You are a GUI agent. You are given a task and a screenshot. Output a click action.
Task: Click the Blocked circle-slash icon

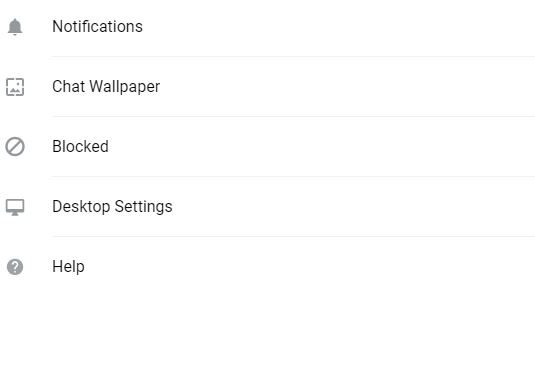[x=15, y=147]
